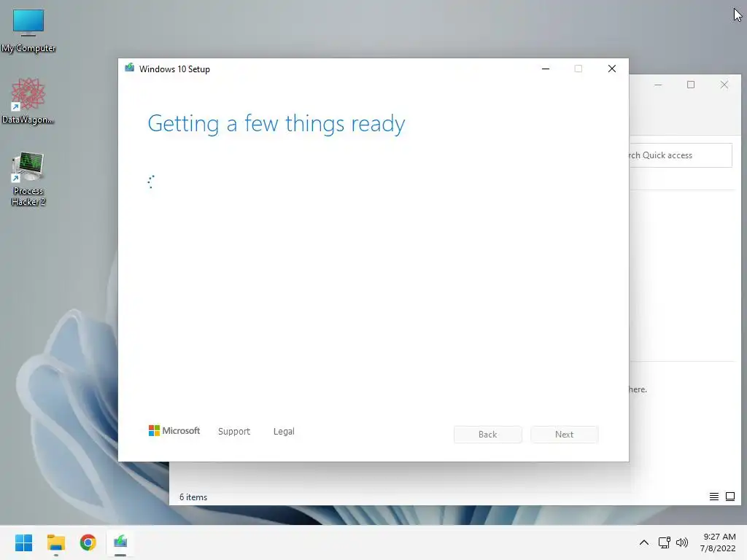This screenshot has width=747, height=560.
Task: Minimize the File Explorer window
Action: click(658, 85)
